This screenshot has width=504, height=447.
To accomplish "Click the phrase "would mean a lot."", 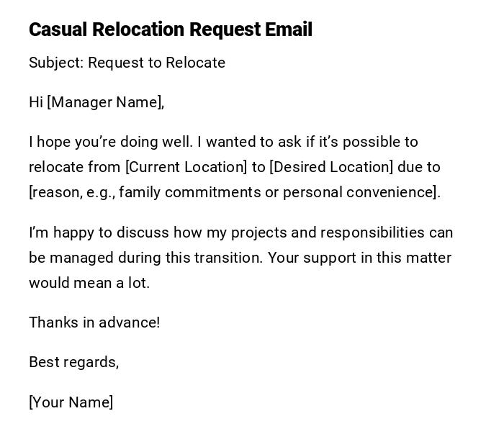I will pyautogui.click(x=89, y=283).
